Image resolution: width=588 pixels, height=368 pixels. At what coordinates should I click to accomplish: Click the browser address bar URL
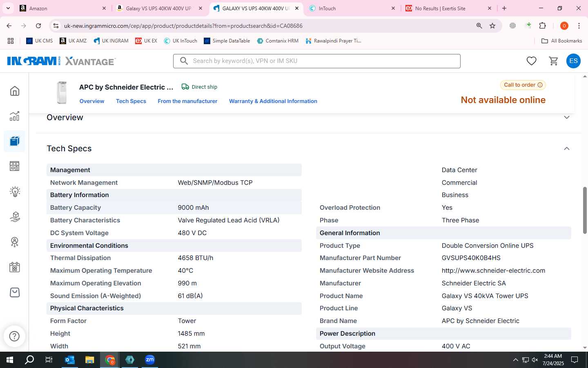(183, 26)
